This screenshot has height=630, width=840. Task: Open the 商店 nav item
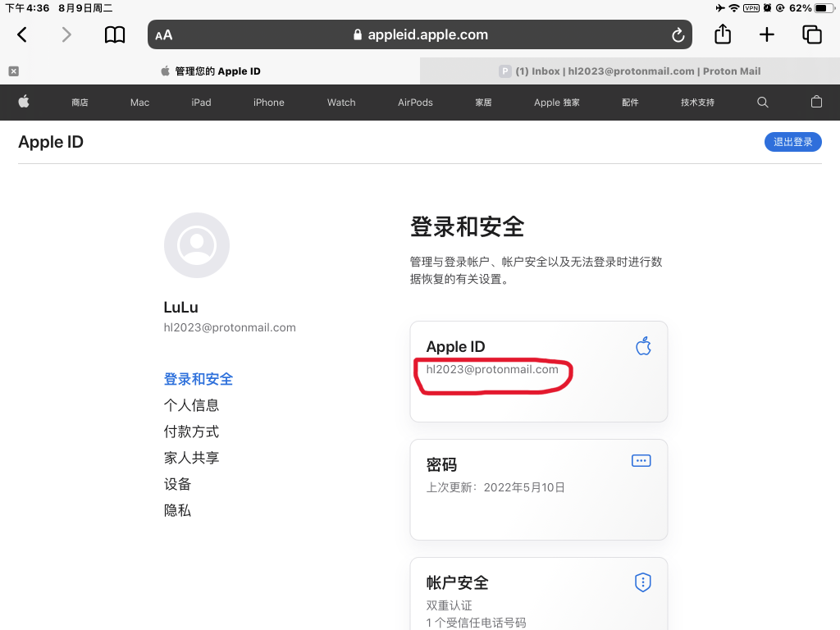tap(80, 103)
